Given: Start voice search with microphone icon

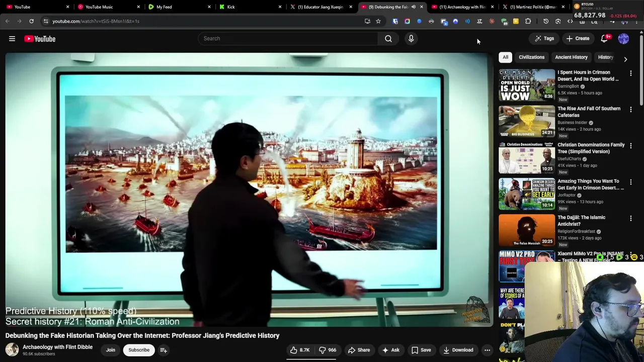Looking at the screenshot, I should click(x=411, y=39).
